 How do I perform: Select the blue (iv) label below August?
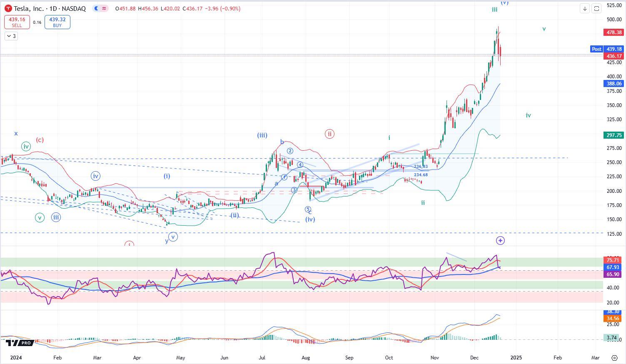coord(310,219)
